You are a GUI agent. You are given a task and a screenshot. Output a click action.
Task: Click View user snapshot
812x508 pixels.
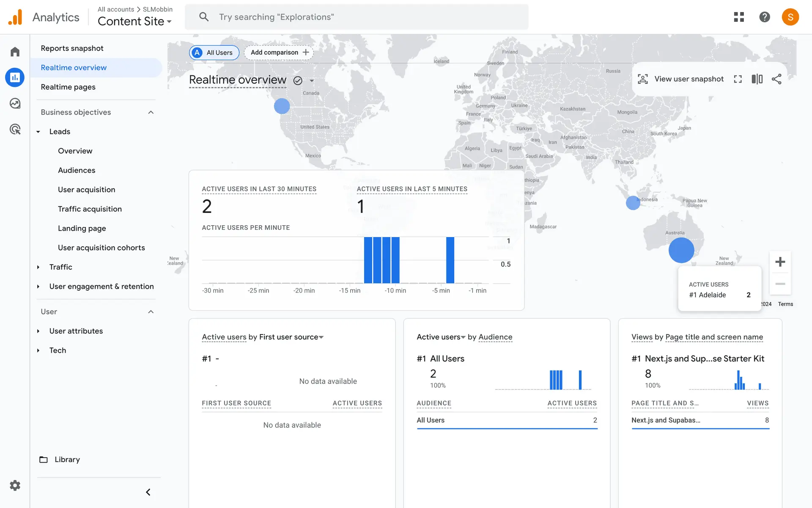click(x=681, y=79)
